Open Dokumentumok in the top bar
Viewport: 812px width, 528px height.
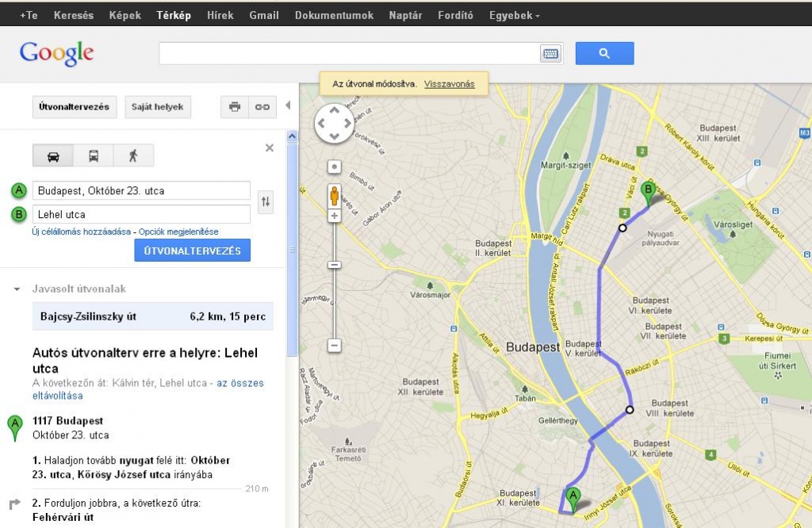coord(334,16)
